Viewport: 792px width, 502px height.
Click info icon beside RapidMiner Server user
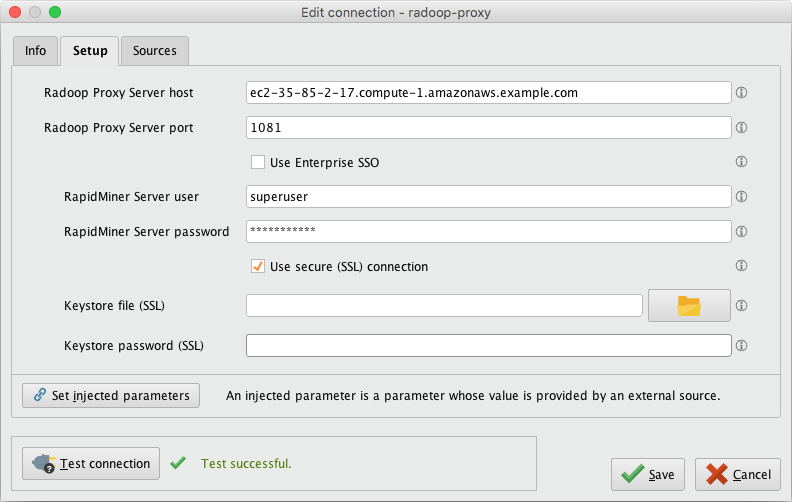742,197
